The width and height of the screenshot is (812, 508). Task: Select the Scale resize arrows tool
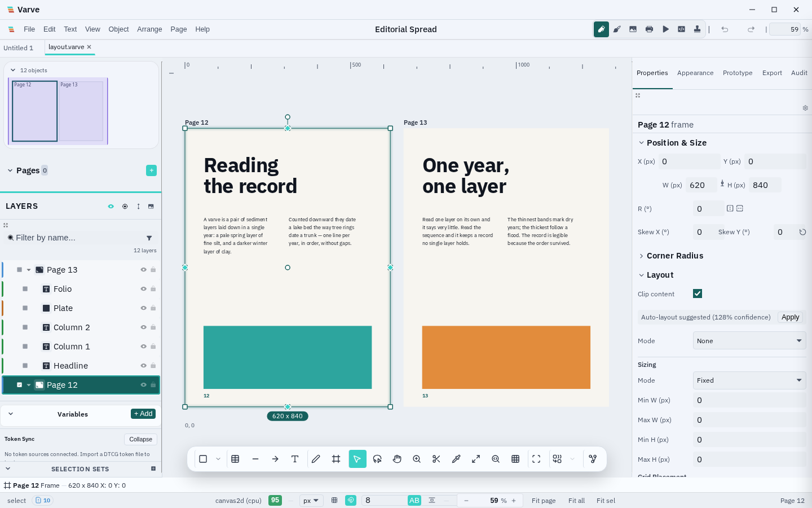pos(476,459)
